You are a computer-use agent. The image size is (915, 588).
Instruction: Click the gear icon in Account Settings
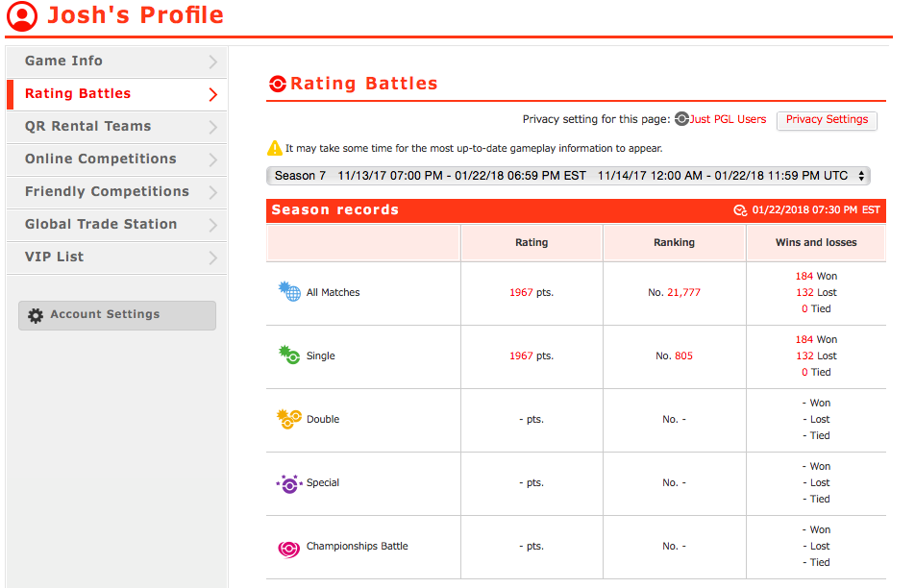coord(36,315)
